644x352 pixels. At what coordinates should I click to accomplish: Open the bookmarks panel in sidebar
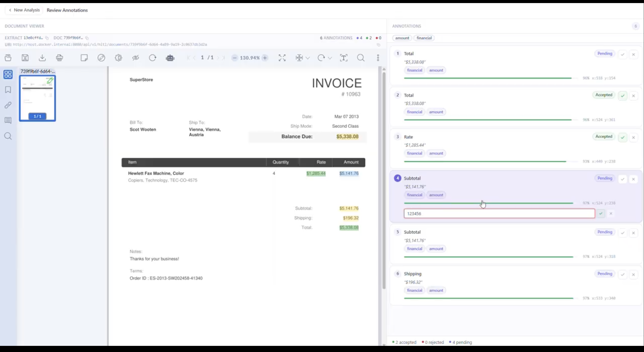click(x=8, y=90)
